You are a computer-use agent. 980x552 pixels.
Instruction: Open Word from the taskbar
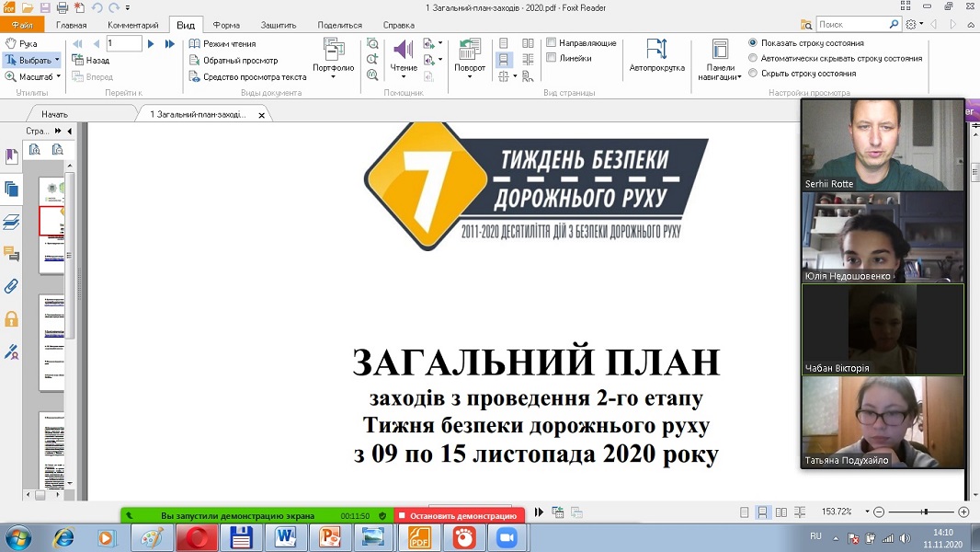point(285,537)
